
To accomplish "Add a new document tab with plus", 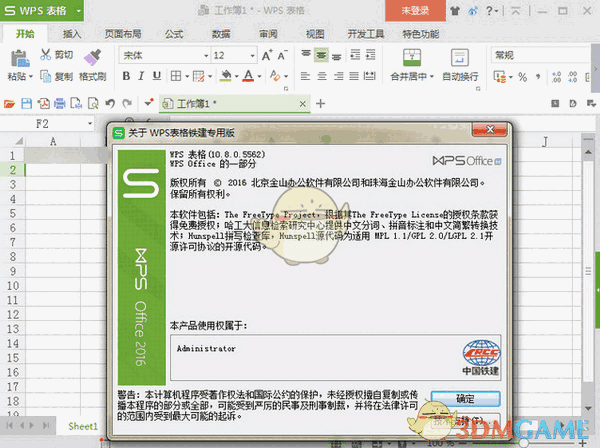I will 321,104.
